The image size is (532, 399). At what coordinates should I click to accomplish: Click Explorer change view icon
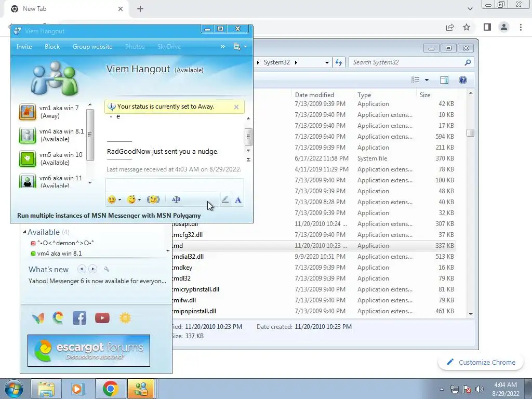coord(416,79)
